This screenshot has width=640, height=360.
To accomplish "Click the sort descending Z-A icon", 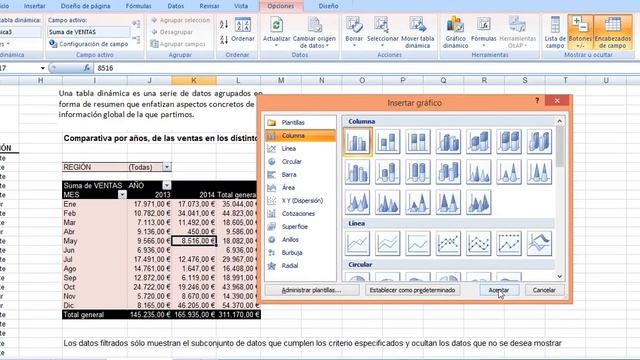I will (224, 40).
